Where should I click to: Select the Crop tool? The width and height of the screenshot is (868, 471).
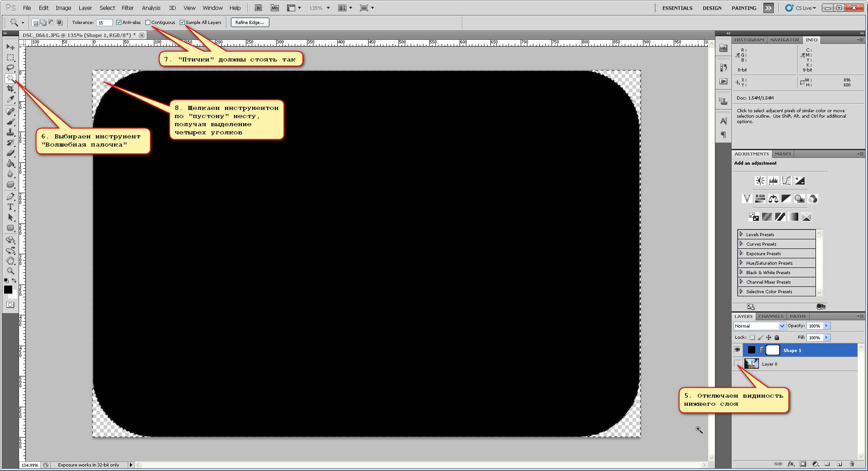(10, 89)
